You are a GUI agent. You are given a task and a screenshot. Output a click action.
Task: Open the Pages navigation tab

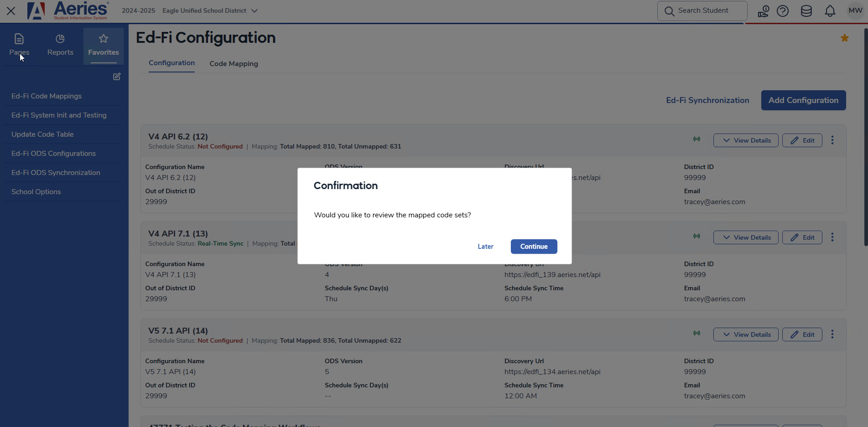pyautogui.click(x=19, y=45)
